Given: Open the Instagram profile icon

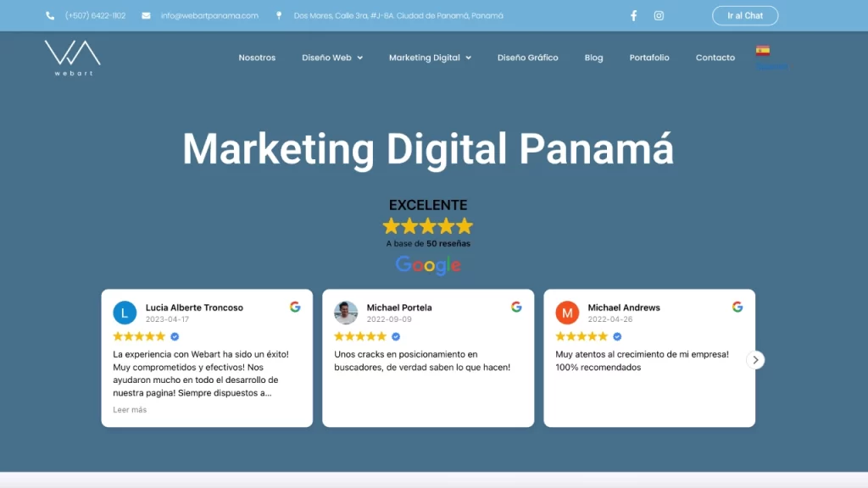Looking at the screenshot, I should (659, 15).
